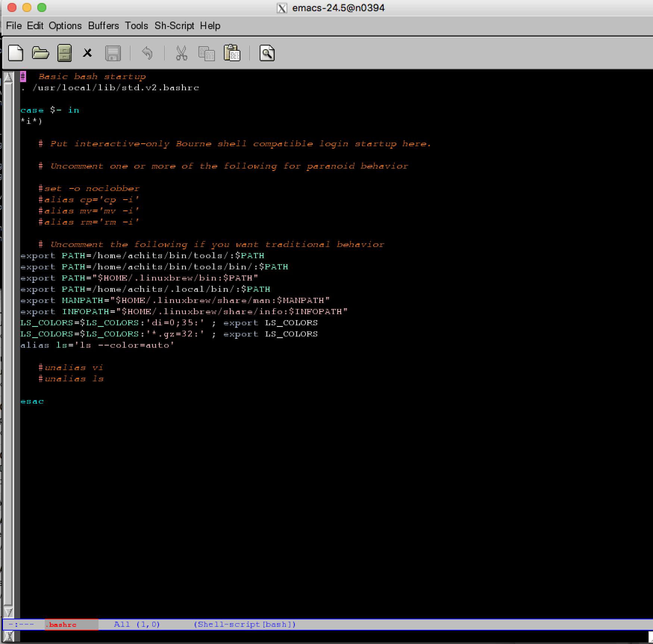Click the export PATH="$HOME/.linuxbrew/bin:$PATH" line
The height and width of the screenshot is (644, 653).
pos(140,278)
